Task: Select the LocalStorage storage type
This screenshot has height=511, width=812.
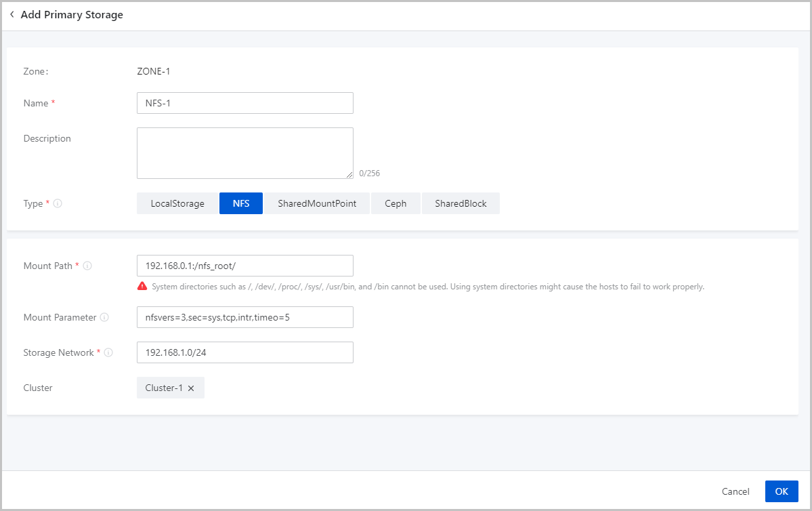Action: click(177, 203)
